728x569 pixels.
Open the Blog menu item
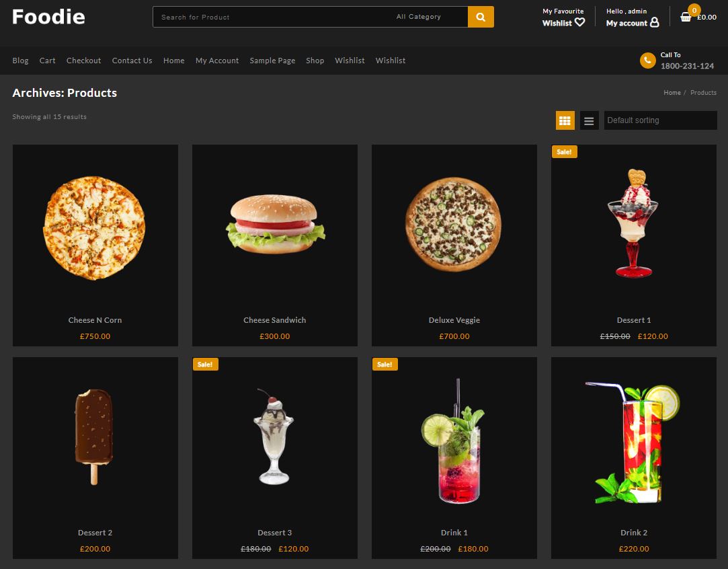[20, 61]
